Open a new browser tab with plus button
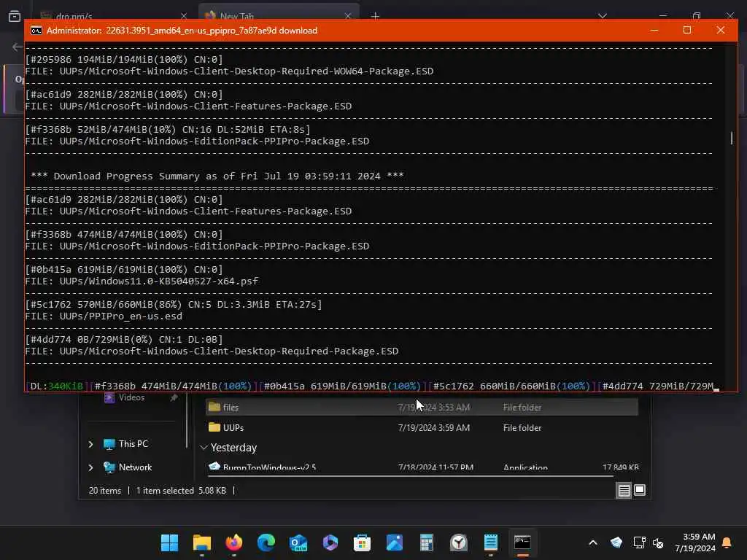This screenshot has width=747, height=560. (376, 16)
